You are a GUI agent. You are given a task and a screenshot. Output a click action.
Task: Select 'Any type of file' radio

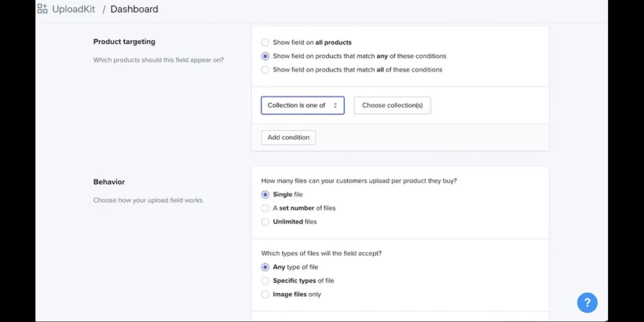[x=265, y=267]
